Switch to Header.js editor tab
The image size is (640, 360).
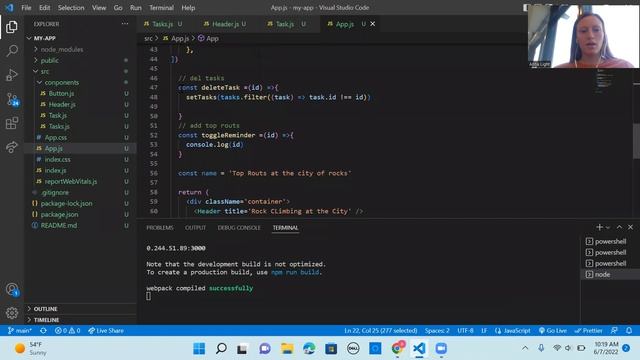(225, 24)
